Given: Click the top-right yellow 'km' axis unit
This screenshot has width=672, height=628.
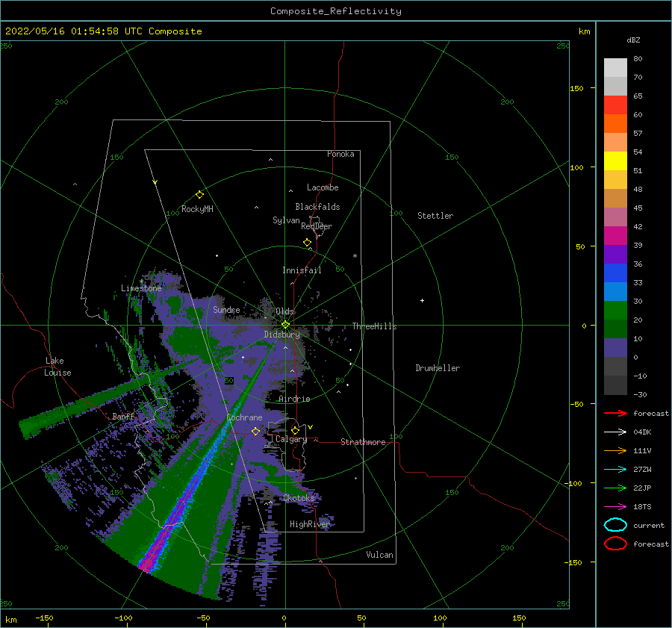Looking at the screenshot, I should click(x=584, y=31).
